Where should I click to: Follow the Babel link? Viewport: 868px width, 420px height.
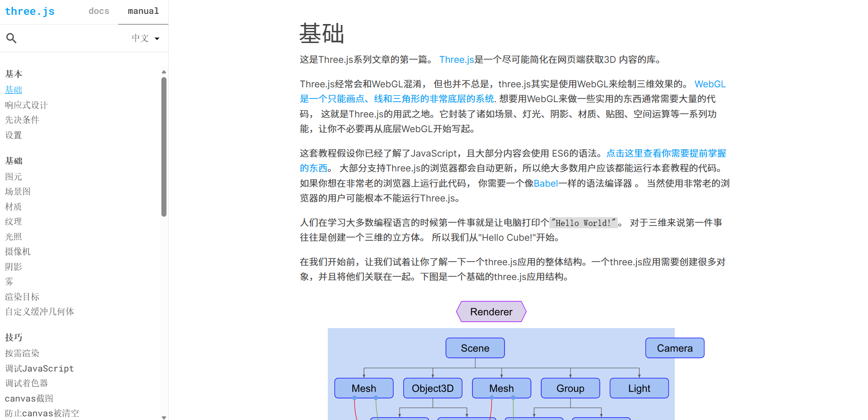pyautogui.click(x=546, y=183)
